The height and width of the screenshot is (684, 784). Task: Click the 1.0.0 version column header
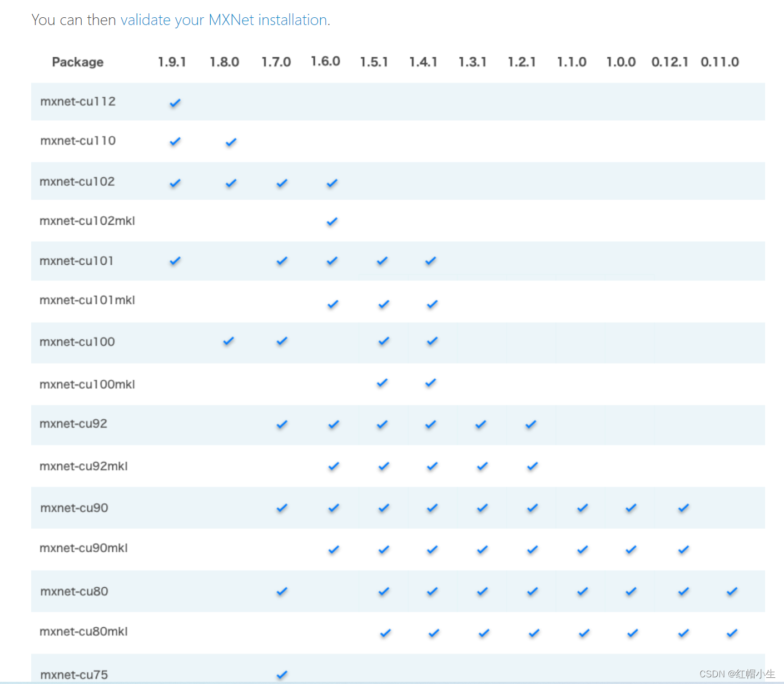621,62
